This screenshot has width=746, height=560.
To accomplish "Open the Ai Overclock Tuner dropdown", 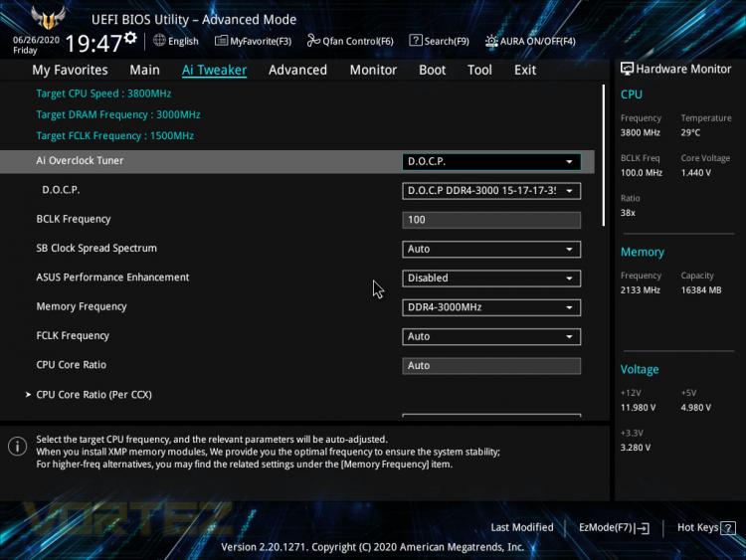I will 491,162.
